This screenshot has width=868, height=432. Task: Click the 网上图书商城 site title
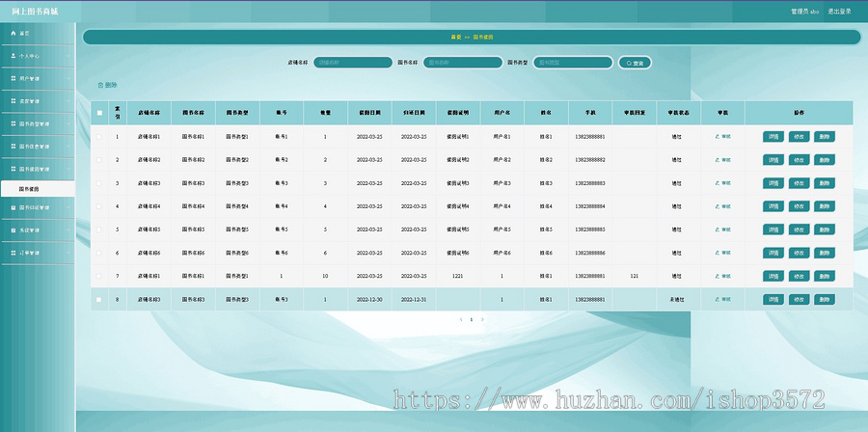tap(35, 12)
